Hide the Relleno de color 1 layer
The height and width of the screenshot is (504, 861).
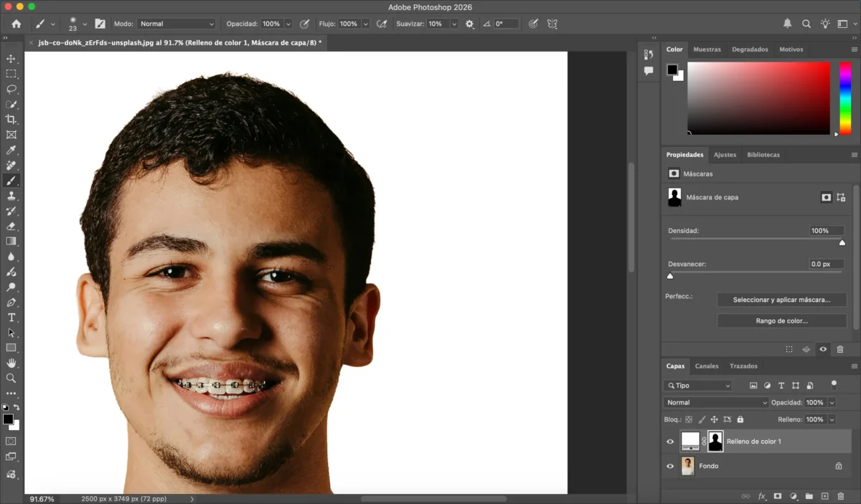(x=670, y=442)
